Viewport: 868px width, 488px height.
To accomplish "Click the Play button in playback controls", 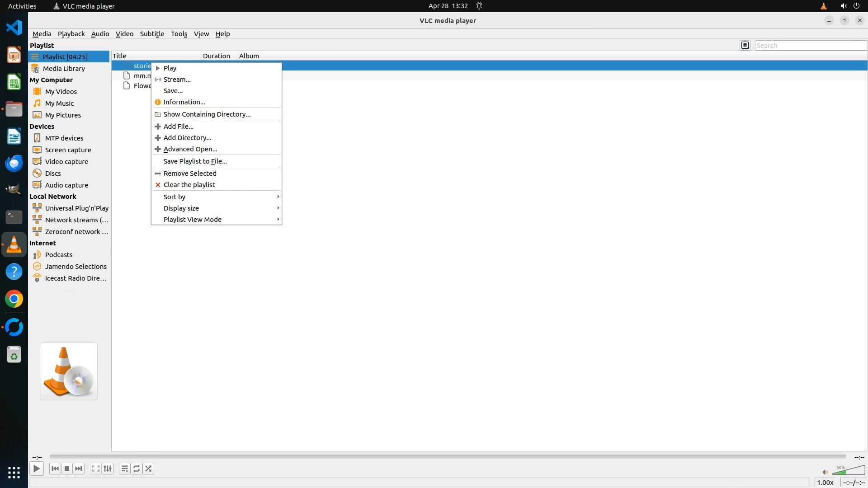I will coord(36,469).
